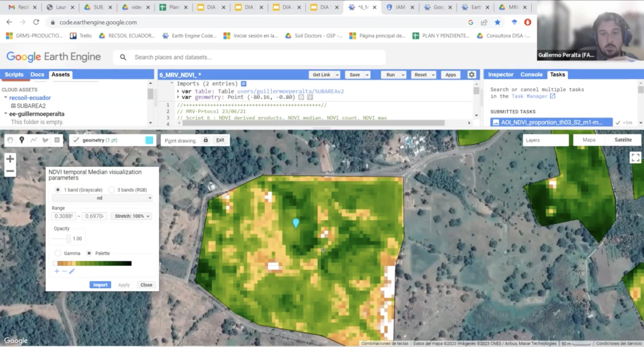Switch from Palette to Gamma

tap(58, 253)
